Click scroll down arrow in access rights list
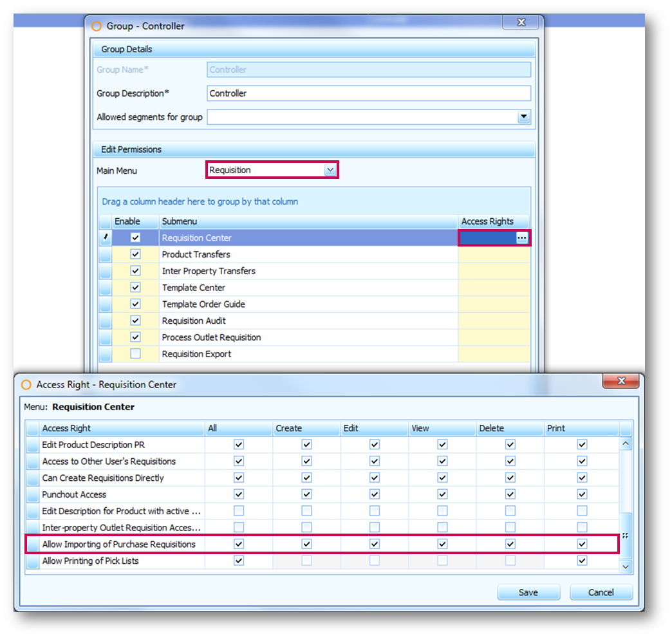This screenshot has height=634, width=672. coord(625,566)
